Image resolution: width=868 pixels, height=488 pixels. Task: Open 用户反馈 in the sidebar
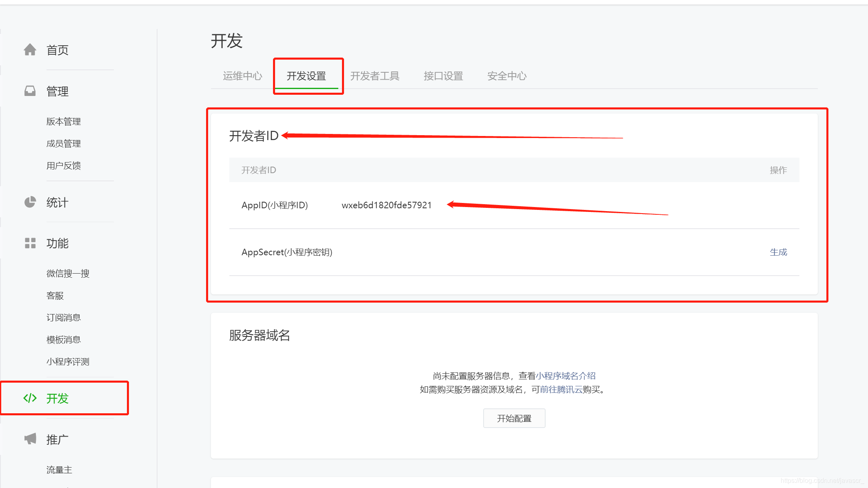(63, 165)
